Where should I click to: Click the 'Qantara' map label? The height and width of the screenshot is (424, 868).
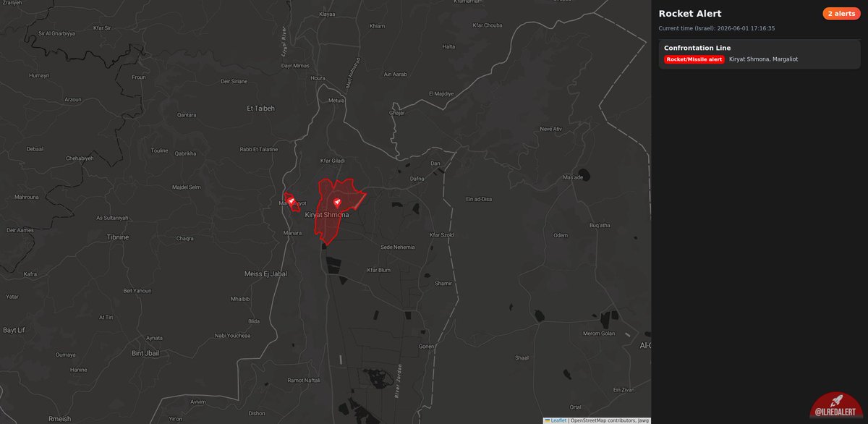click(187, 115)
